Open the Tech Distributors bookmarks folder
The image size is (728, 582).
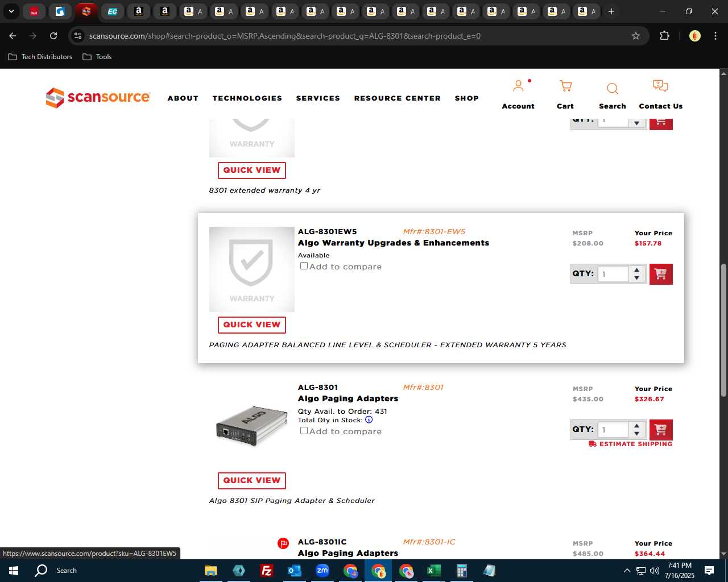pyautogui.click(x=40, y=57)
